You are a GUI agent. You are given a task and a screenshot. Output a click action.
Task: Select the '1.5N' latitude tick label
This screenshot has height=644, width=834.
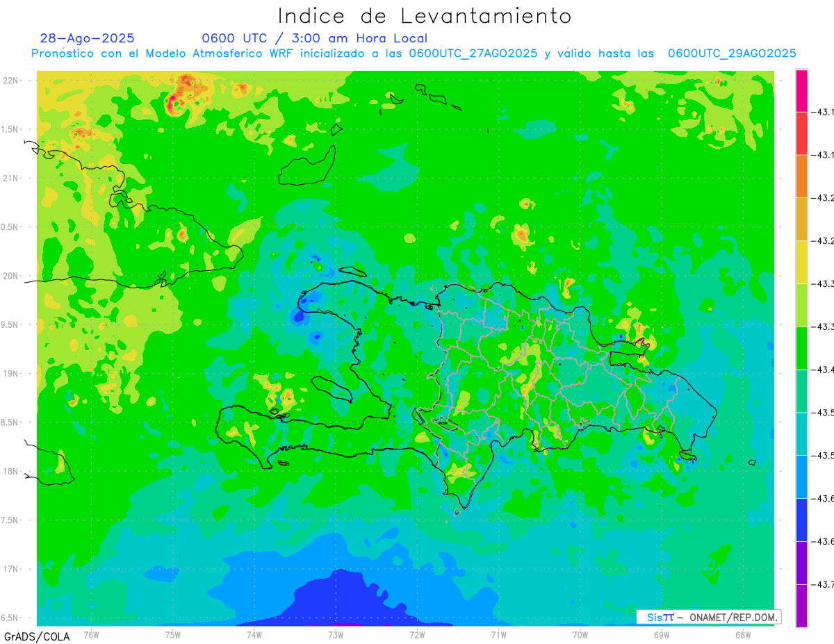[10, 129]
